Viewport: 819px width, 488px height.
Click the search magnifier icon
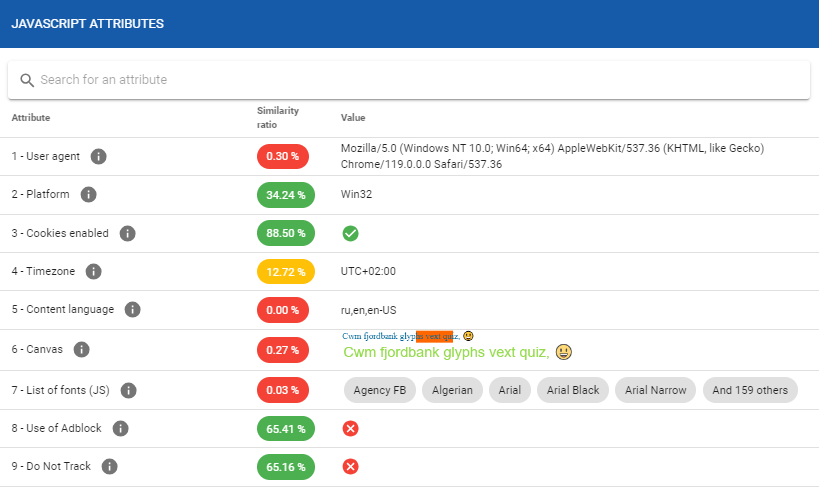click(27, 80)
